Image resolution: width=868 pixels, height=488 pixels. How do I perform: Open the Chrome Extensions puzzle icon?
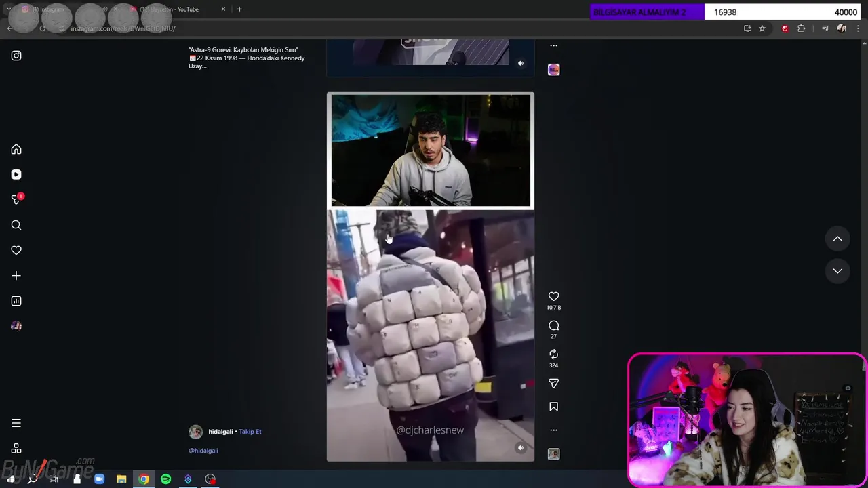click(802, 28)
